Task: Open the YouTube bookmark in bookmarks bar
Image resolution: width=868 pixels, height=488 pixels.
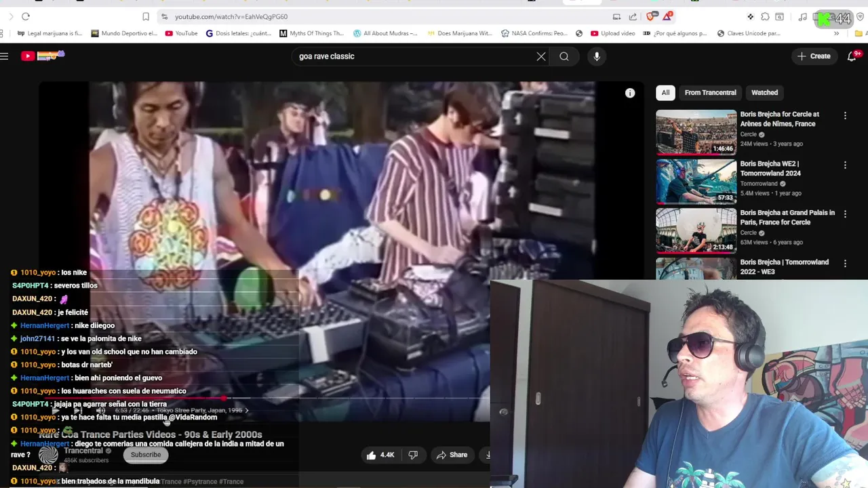Action: coord(182,33)
